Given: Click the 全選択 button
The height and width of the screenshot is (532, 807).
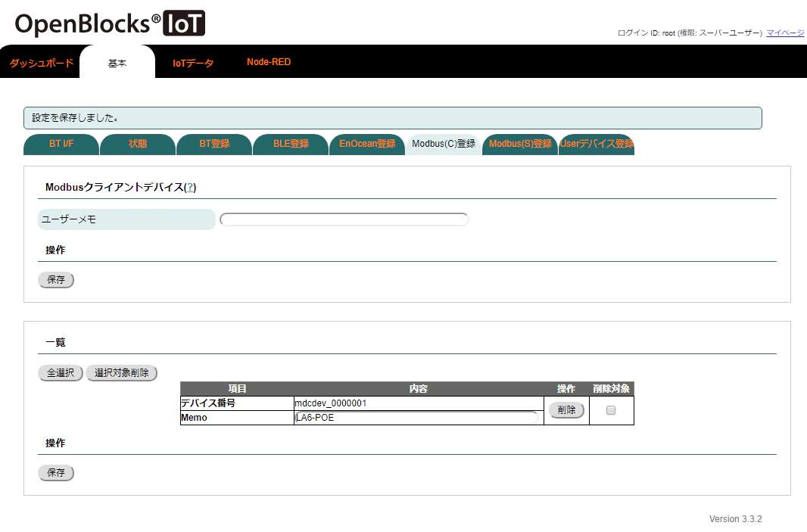Looking at the screenshot, I should (61, 373).
